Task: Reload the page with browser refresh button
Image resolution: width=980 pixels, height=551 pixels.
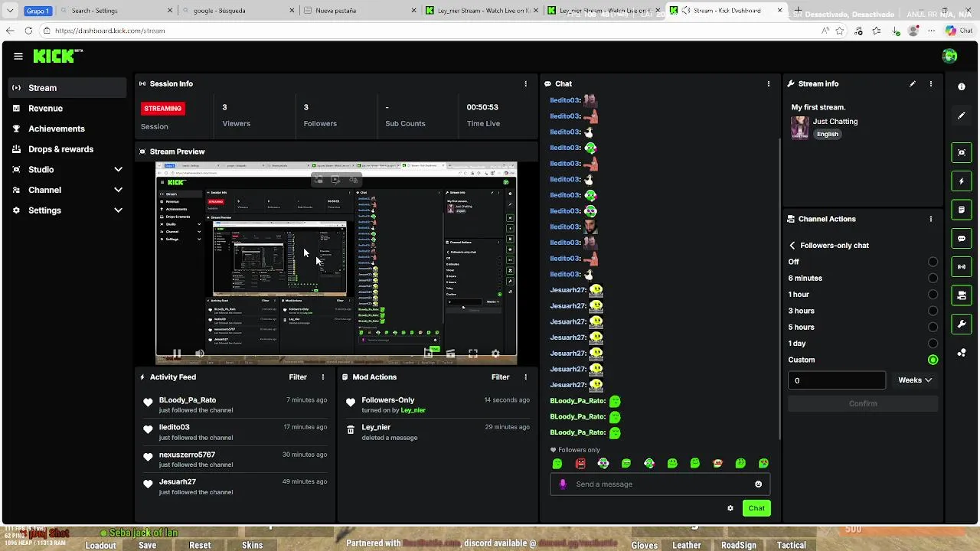Action: pos(28,31)
